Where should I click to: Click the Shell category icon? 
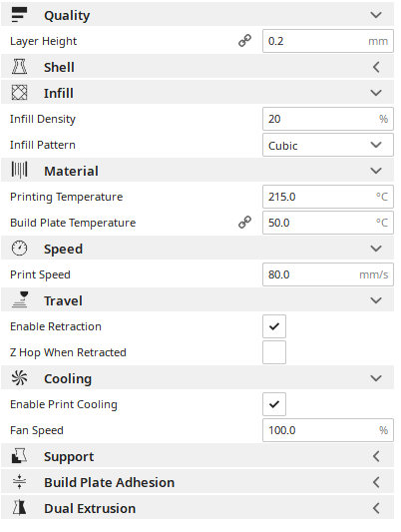[x=19, y=67]
